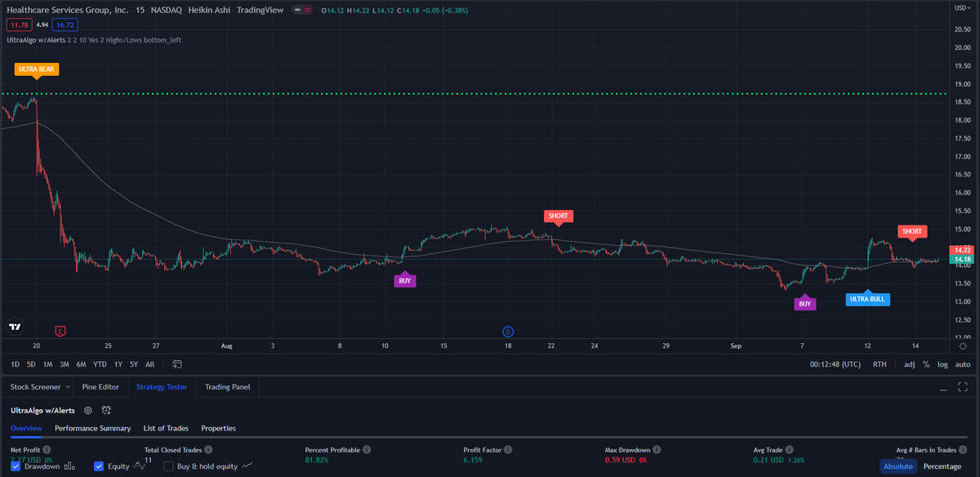Open RTH session selector
Image resolution: width=980 pixels, height=477 pixels.
tap(880, 364)
